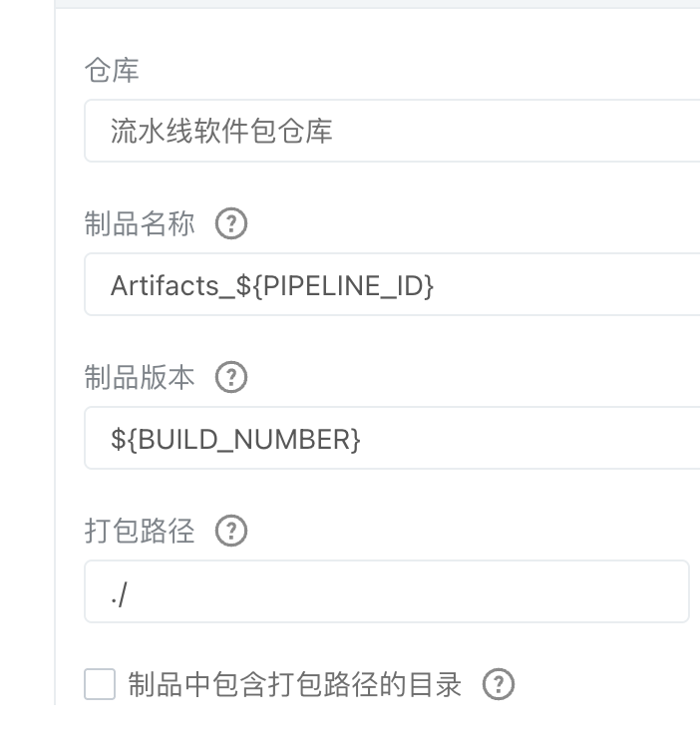
Task: Click the 打包路径 field label
Action: (140, 531)
